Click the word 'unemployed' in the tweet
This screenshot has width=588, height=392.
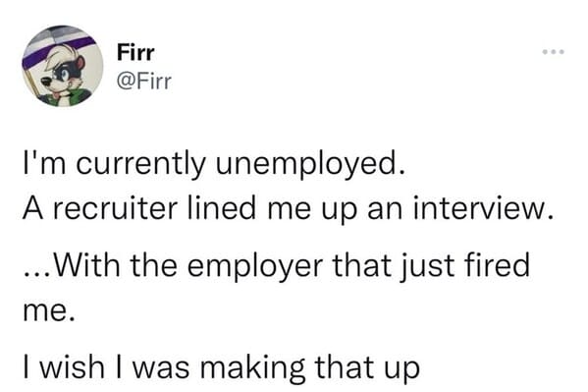point(309,164)
